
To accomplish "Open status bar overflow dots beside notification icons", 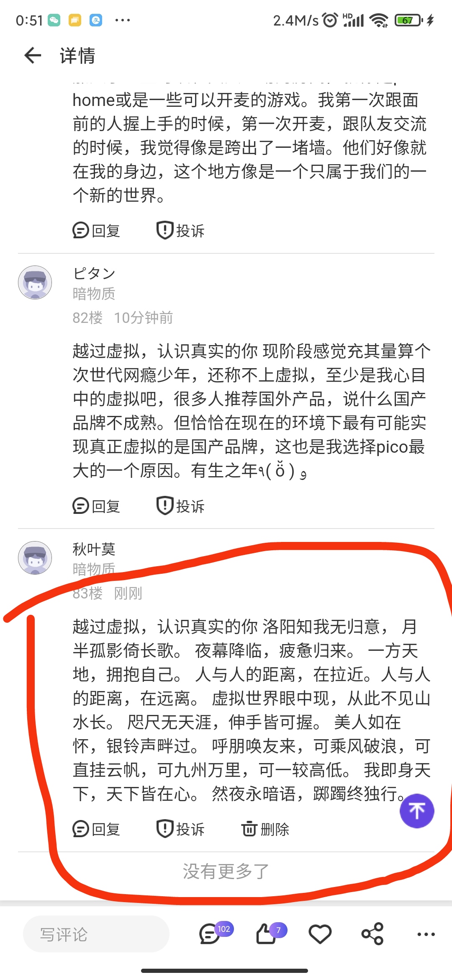I will pos(123,20).
